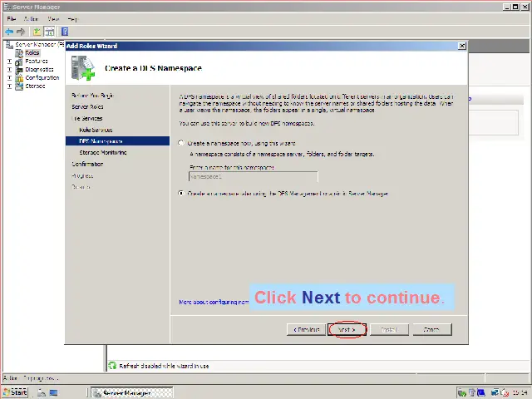Click the disabled Install button
The width and height of the screenshot is (532, 399).
[389, 329]
